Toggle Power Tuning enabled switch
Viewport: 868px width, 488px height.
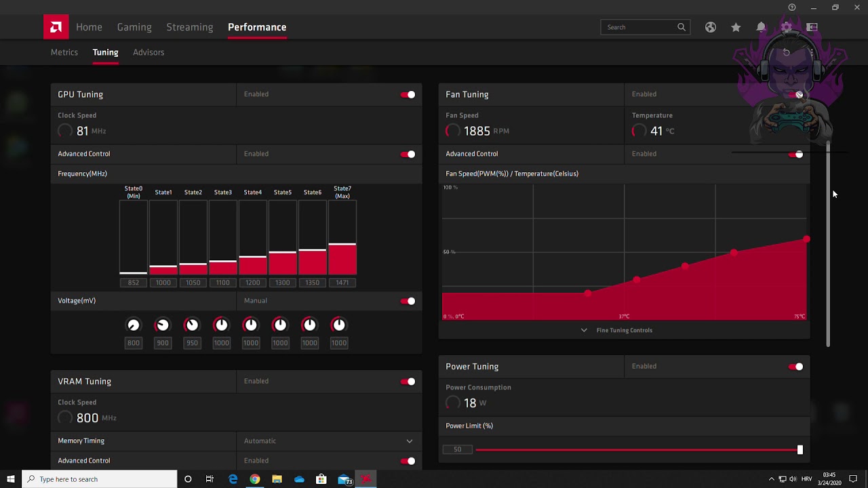[795, 367]
